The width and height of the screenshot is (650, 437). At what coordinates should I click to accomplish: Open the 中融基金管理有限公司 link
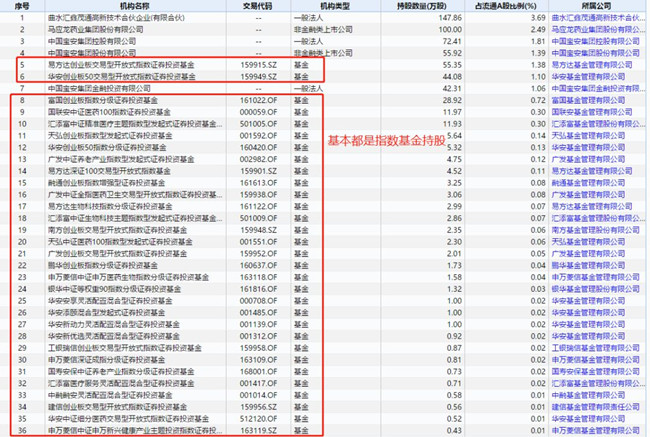(x=588, y=395)
